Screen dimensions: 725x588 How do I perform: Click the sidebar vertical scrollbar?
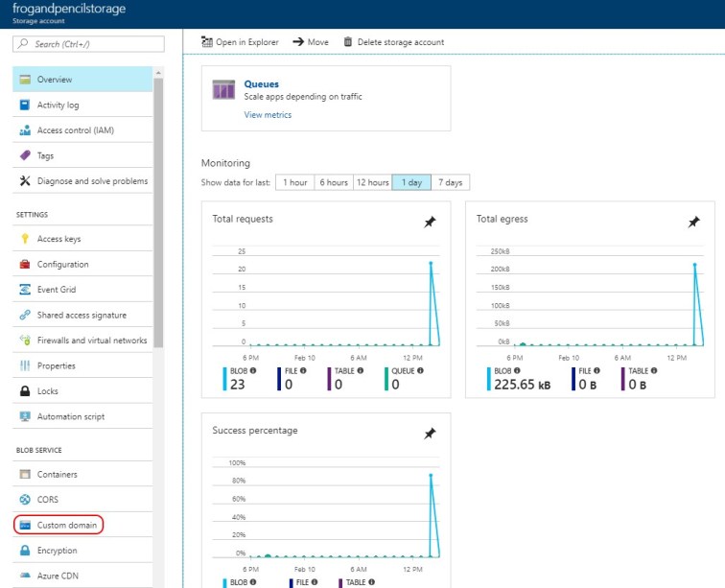[x=159, y=211]
